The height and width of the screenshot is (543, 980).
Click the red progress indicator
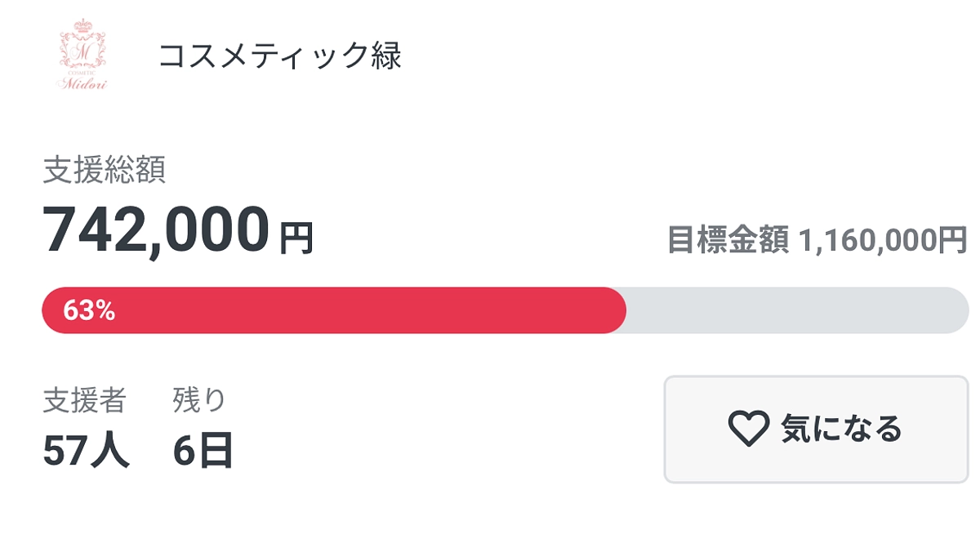click(327, 309)
